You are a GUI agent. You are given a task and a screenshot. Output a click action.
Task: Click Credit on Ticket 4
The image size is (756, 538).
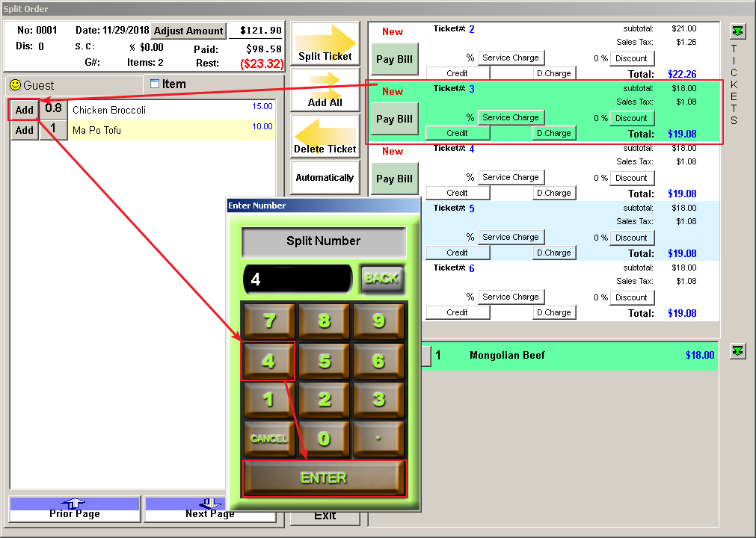458,193
